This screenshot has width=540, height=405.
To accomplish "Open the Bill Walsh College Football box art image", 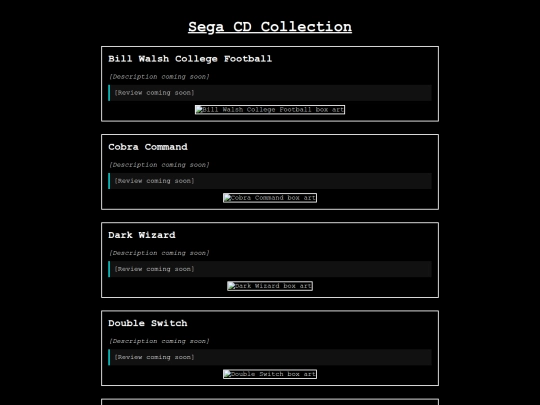I will coord(270,110).
